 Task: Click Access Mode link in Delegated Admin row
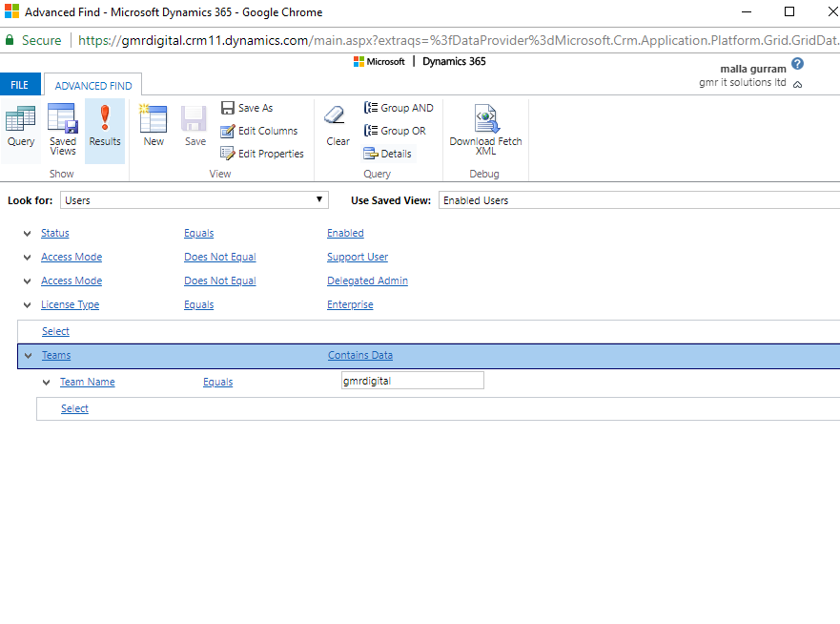click(72, 281)
